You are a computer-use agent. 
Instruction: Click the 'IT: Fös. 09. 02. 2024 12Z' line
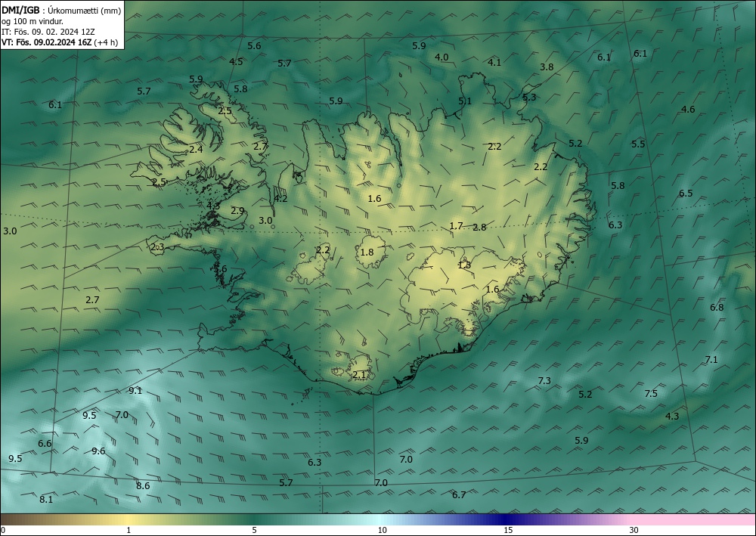tap(48, 32)
